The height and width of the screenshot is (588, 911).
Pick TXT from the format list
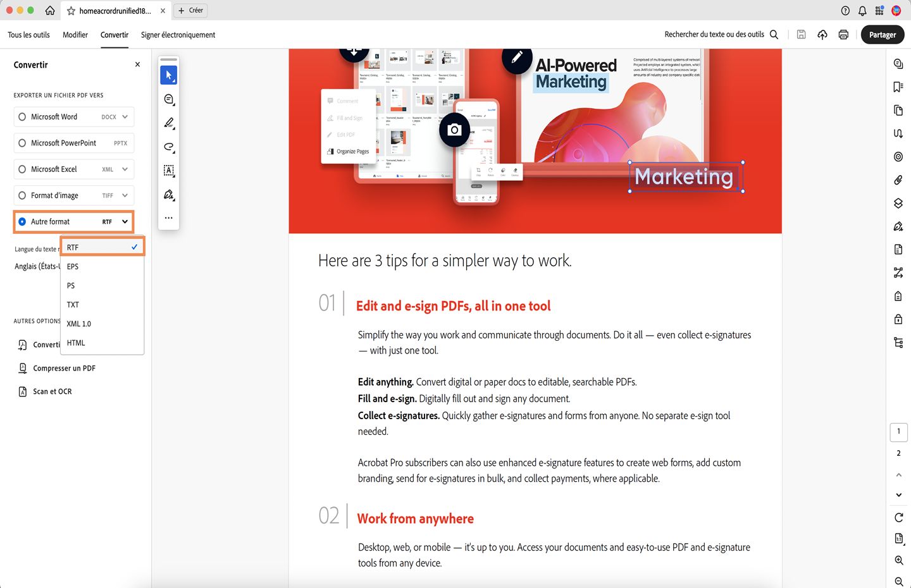pyautogui.click(x=73, y=304)
